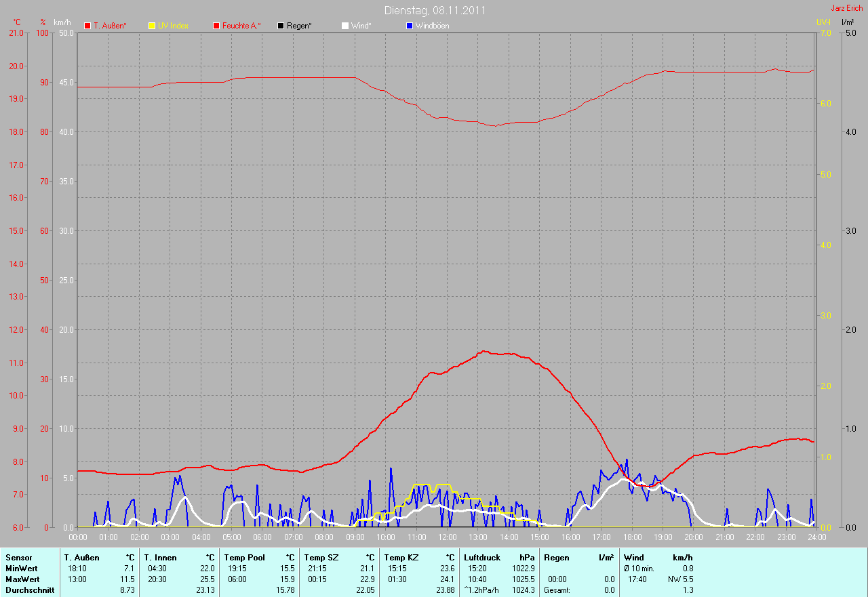Click the red Feuchte A. legend swatch
The width and height of the screenshot is (868, 597).
(216, 26)
